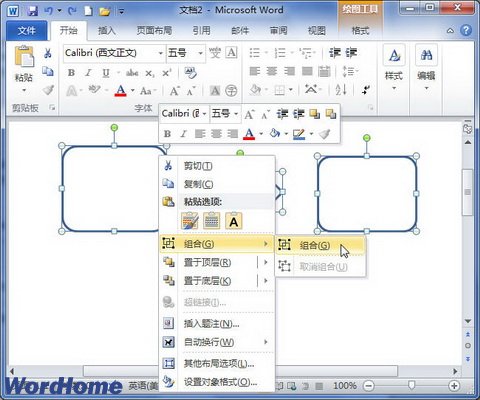
Task: Toggle Subscript in the ribbon
Action: tap(150, 73)
